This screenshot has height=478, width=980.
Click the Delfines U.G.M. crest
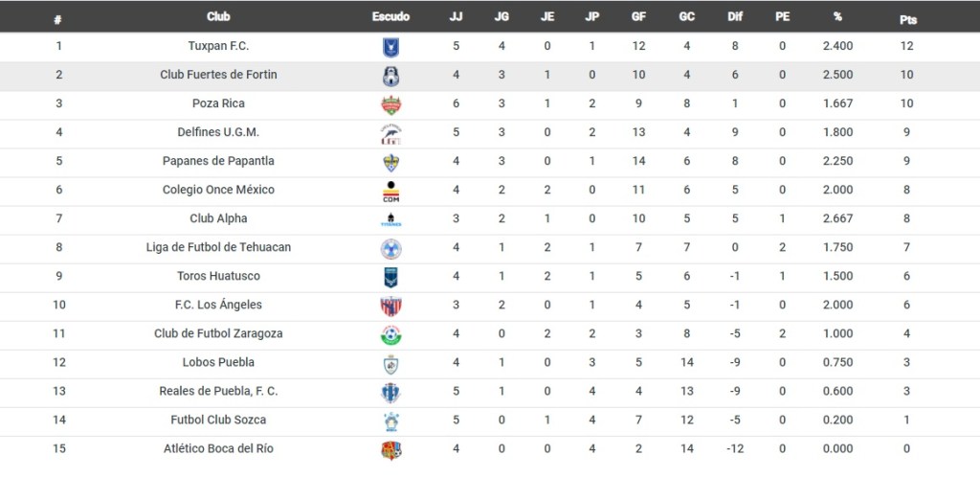(x=390, y=133)
